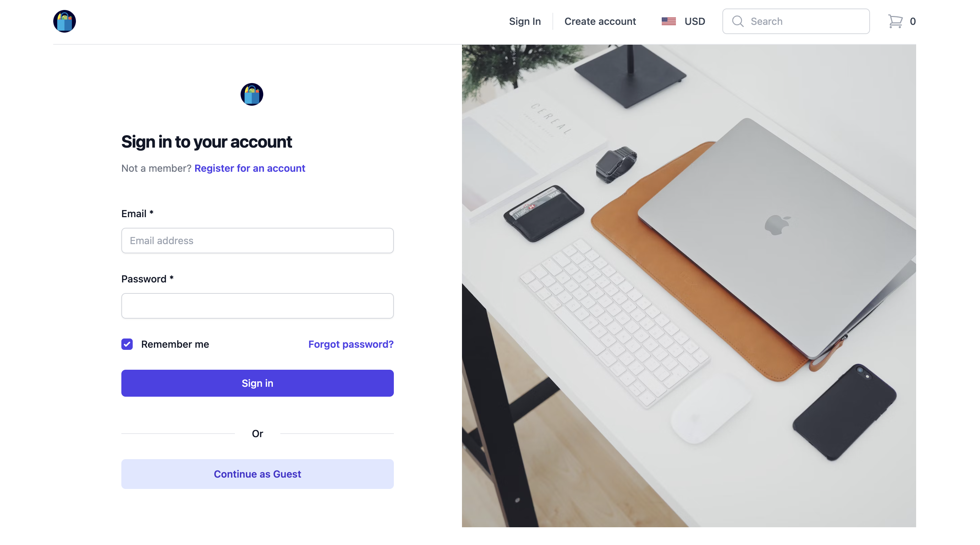The height and width of the screenshot is (545, 980).
Task: Open the USD currency selector
Action: tap(683, 21)
